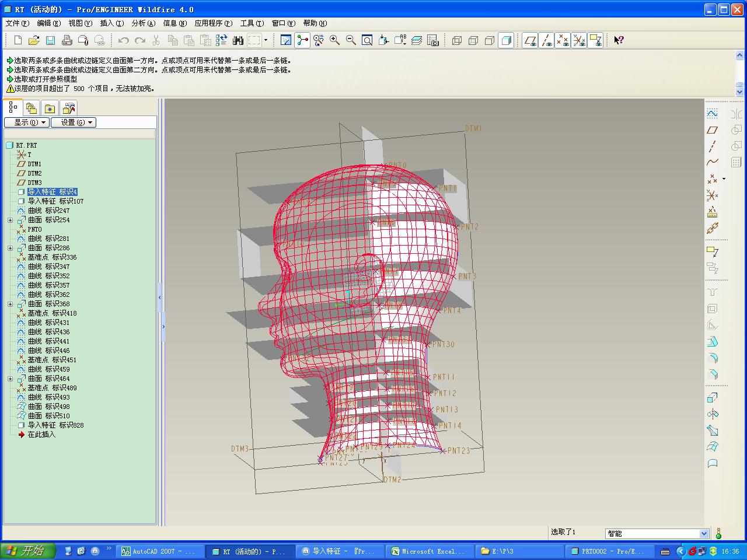Toggle shaded display mode button
Image resolution: width=747 pixels, height=560 pixels.
[506, 40]
